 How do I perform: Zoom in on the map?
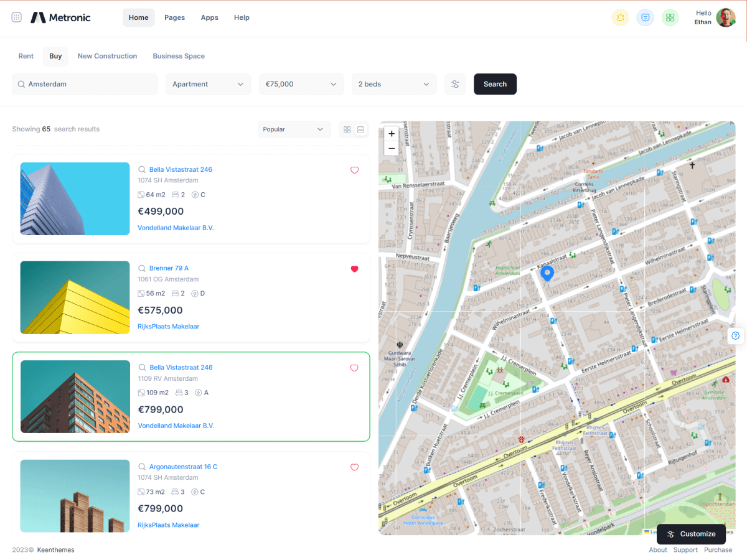[392, 134]
